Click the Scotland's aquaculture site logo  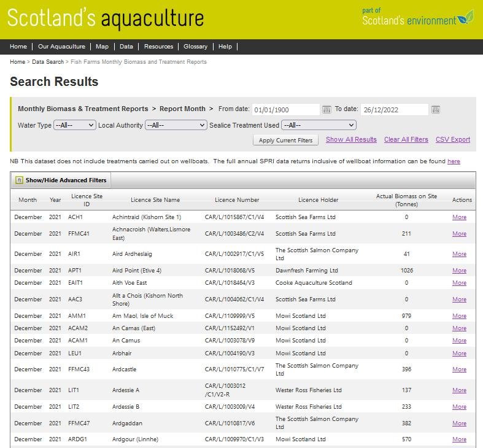tap(106, 18)
